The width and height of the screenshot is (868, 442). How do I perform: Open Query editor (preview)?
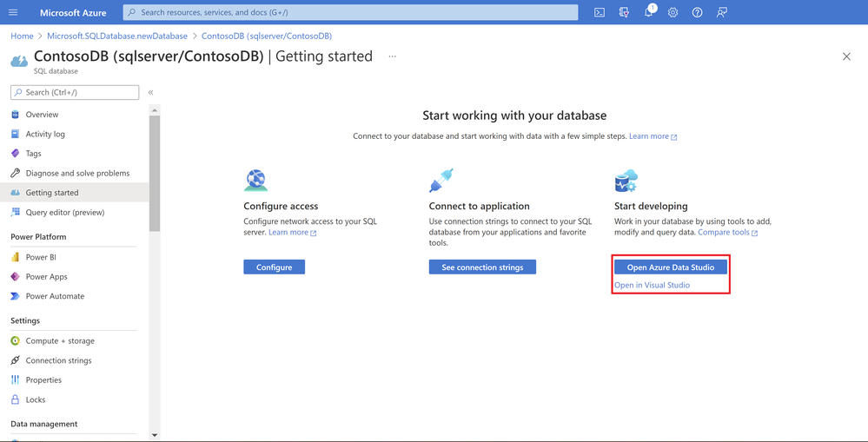(65, 212)
